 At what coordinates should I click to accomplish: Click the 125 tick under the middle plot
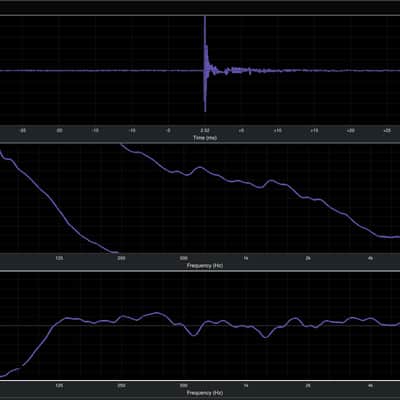coord(59,258)
